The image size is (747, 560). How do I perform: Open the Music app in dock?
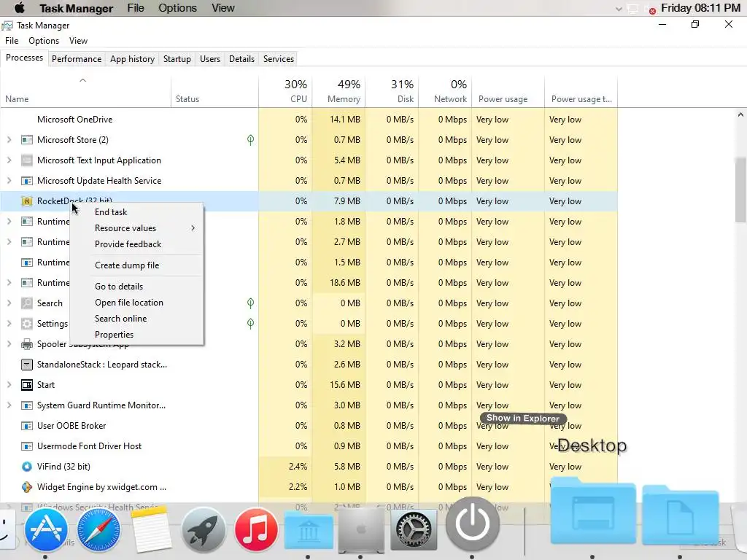click(256, 529)
